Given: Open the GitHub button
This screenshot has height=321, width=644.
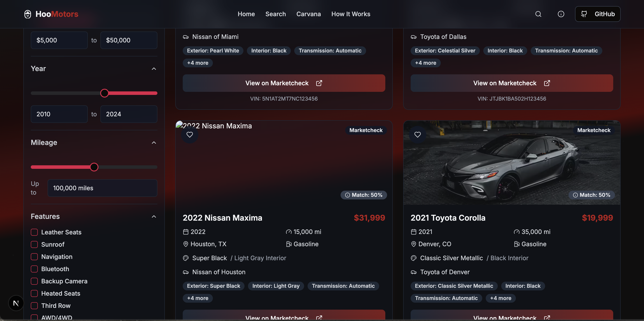Looking at the screenshot, I should [598, 14].
